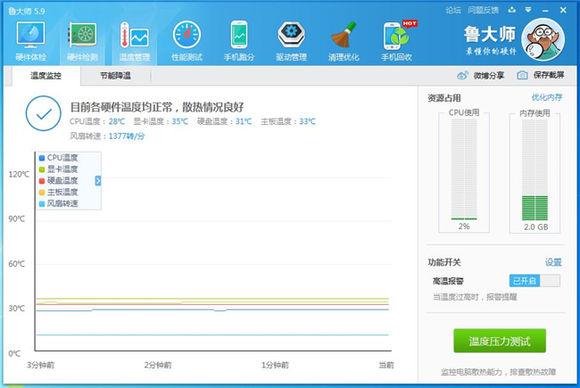
Task: Click the 内存使用 memory bar
Action: [535, 169]
